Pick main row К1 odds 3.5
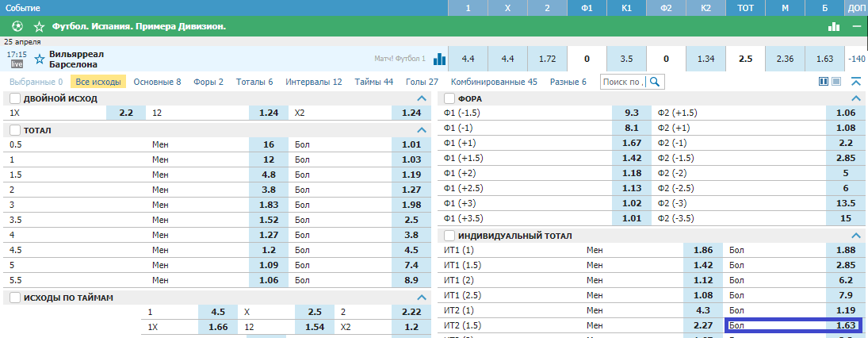868x338 pixels. 627,59
